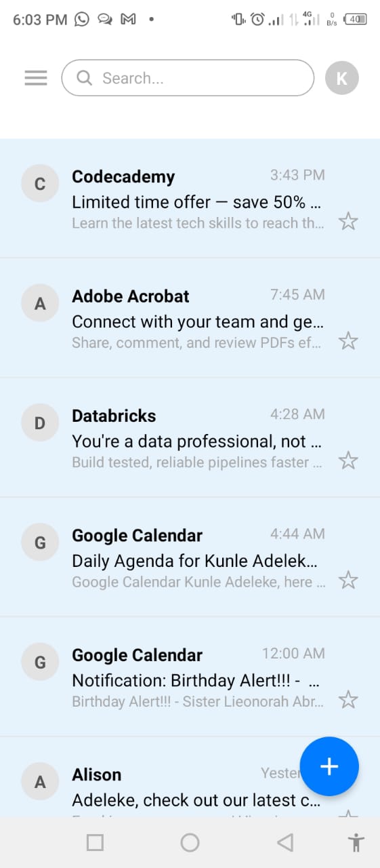Tap the Android home circle button
Screen dimensions: 380x868
coord(190,843)
